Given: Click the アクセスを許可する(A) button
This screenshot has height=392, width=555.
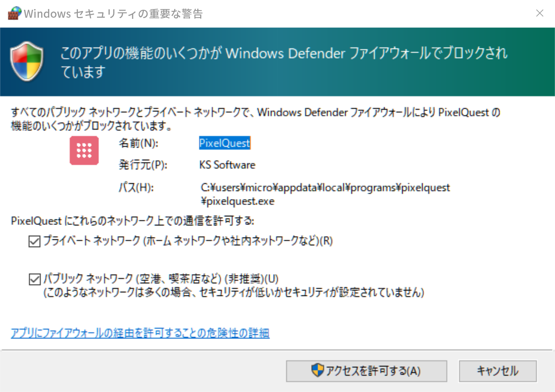Looking at the screenshot, I should [x=366, y=371].
